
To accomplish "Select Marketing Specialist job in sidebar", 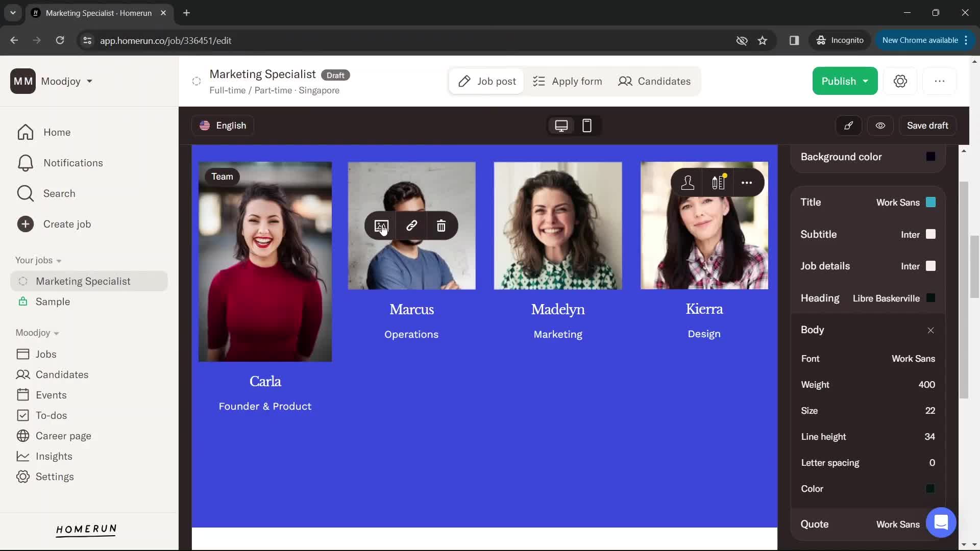I will pos(89,281).
